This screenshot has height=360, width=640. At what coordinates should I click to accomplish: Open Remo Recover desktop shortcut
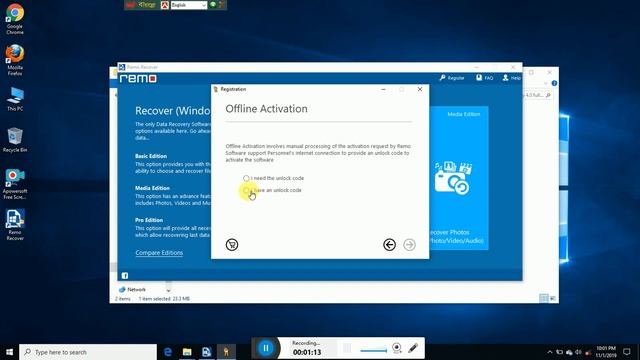15,224
